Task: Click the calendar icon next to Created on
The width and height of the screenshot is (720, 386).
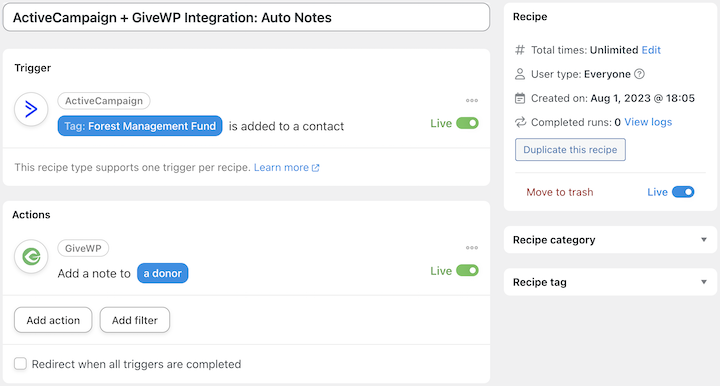Action: [520, 98]
